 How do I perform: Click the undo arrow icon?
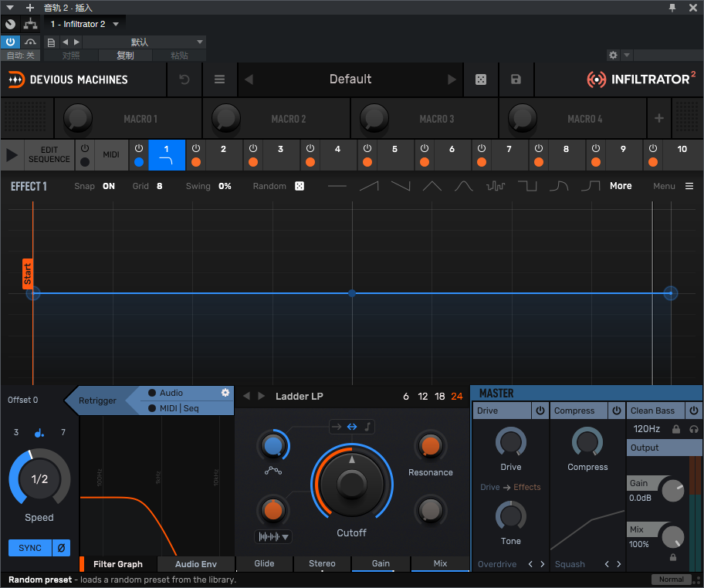[184, 79]
